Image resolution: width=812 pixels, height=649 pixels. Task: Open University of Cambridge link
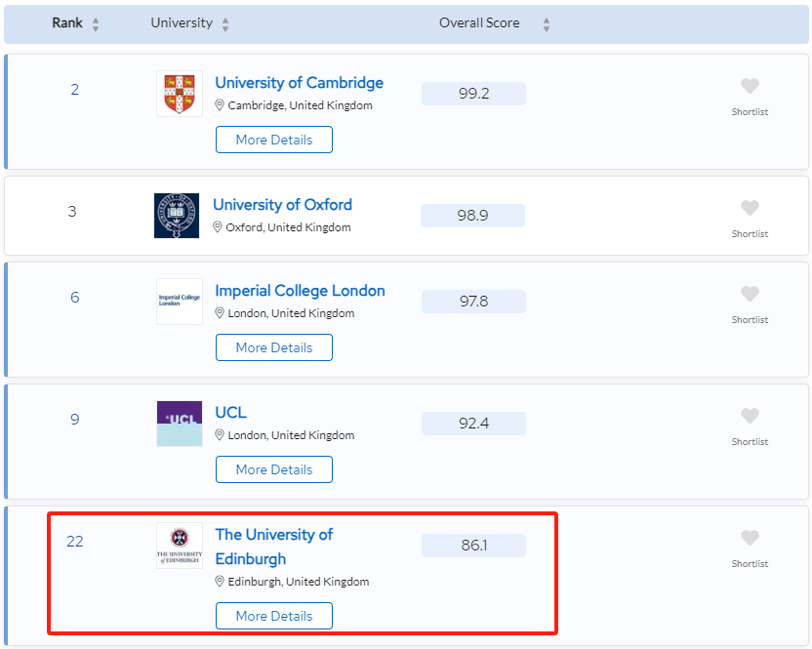pos(300,83)
